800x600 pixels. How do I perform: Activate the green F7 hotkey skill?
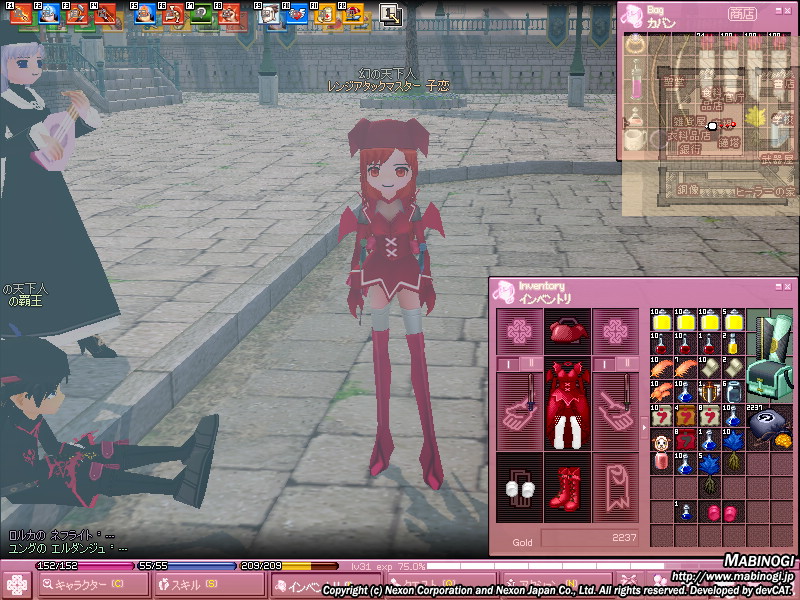pyautogui.click(x=201, y=14)
